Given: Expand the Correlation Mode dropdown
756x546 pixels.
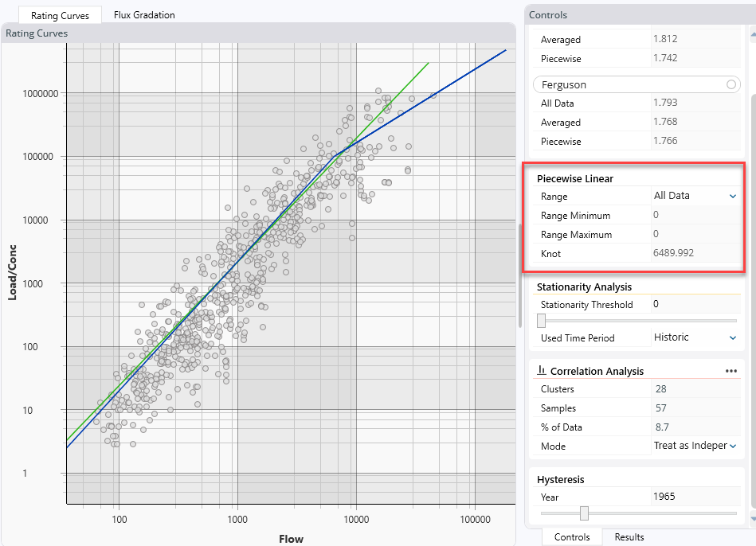Looking at the screenshot, I should point(732,447).
